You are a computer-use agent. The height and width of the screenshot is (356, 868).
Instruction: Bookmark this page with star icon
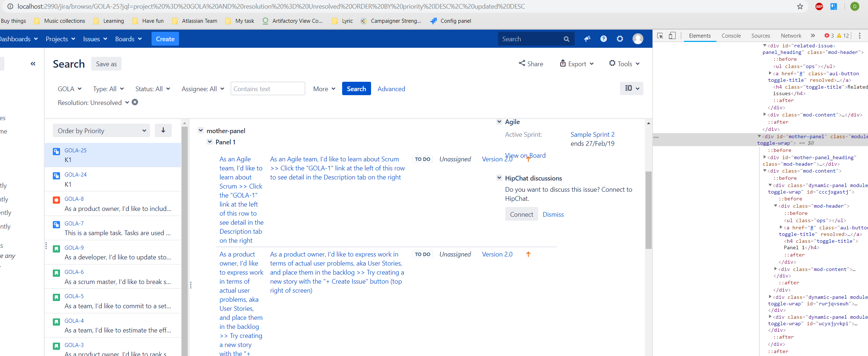click(800, 7)
